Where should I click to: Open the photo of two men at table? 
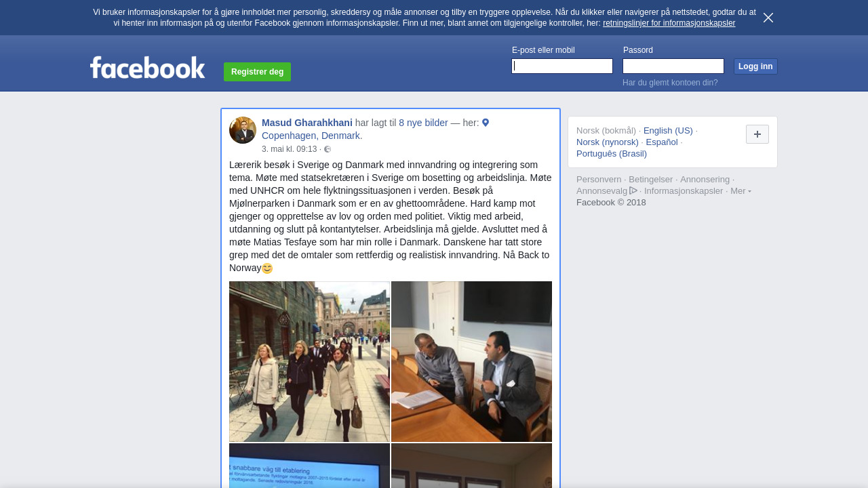[x=471, y=361]
